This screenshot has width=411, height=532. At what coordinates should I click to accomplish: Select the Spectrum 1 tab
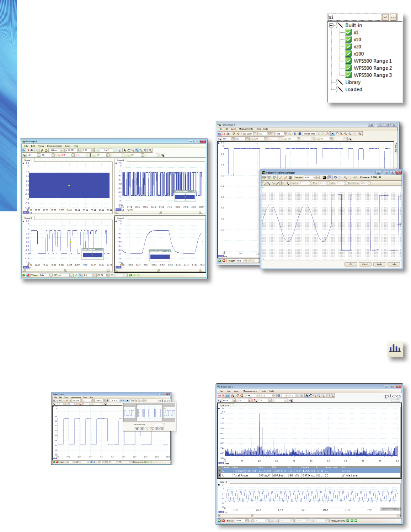(x=225, y=405)
